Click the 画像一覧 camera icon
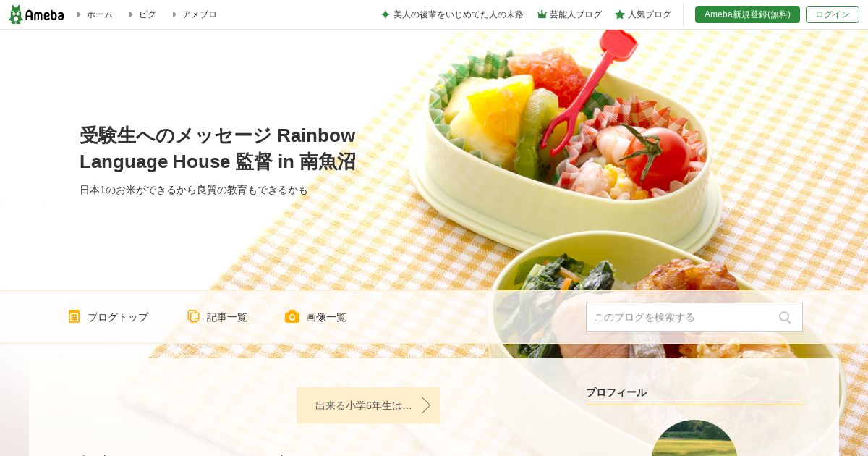 pyautogui.click(x=292, y=316)
